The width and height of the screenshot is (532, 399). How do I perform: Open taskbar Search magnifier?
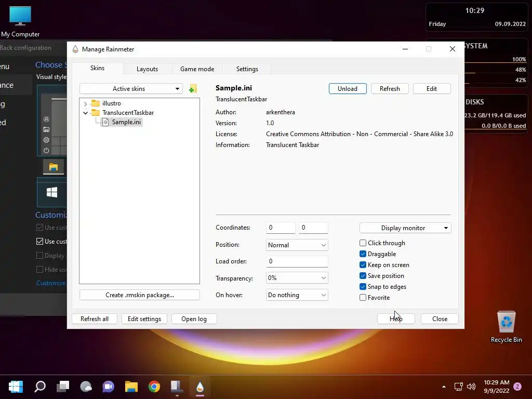40,387
